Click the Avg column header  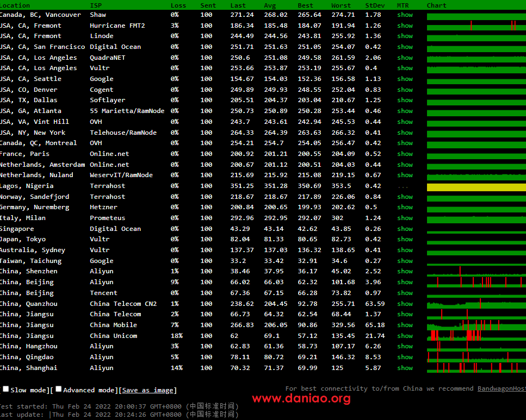coord(270,5)
